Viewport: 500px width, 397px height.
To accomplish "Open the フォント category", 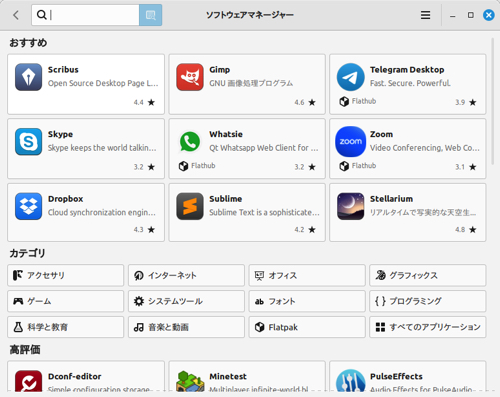I will (307, 301).
